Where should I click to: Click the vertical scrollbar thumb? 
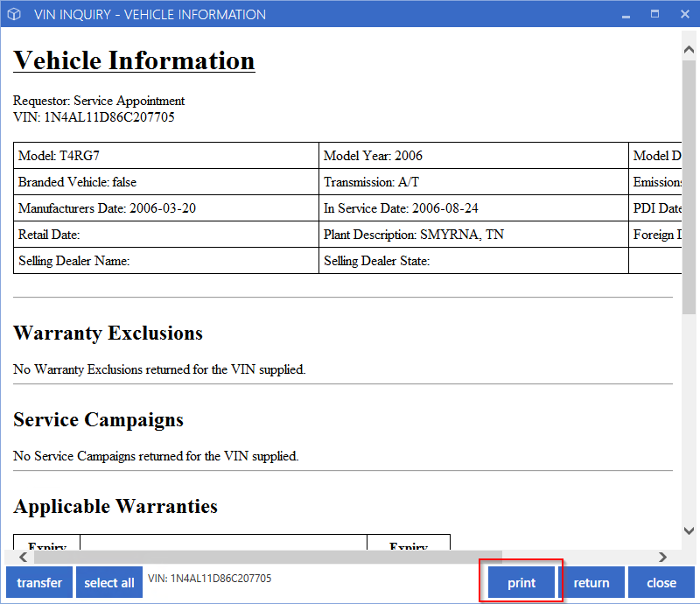pyautogui.click(x=689, y=187)
